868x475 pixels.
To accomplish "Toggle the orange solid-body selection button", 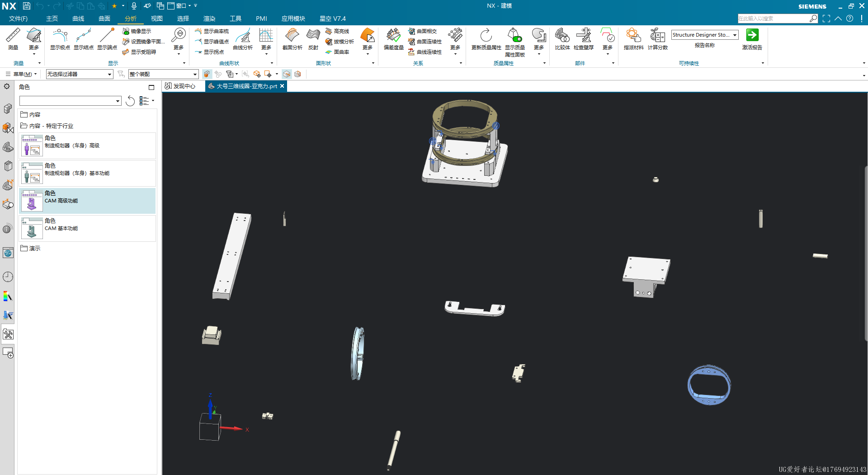I will 207,74.
